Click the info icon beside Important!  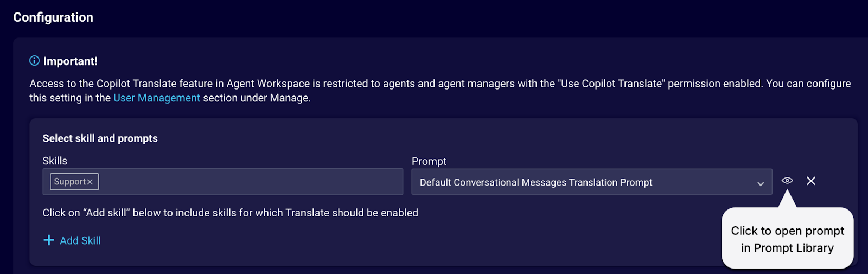tap(34, 61)
